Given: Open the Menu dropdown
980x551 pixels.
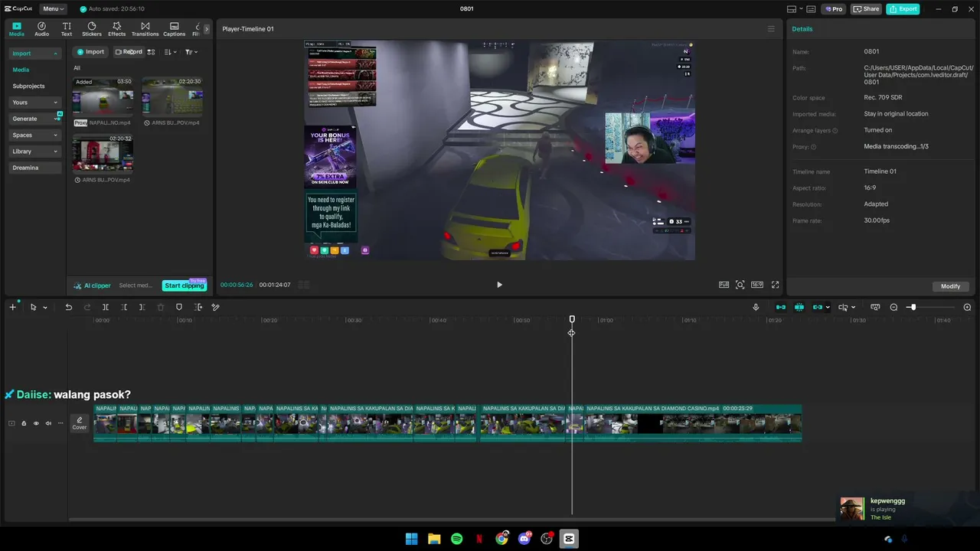Looking at the screenshot, I should point(54,9).
